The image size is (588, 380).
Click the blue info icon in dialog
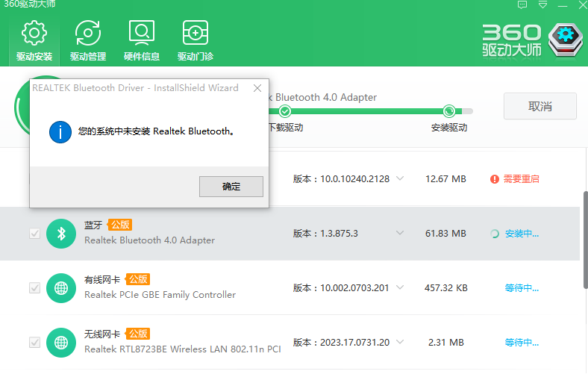60,132
